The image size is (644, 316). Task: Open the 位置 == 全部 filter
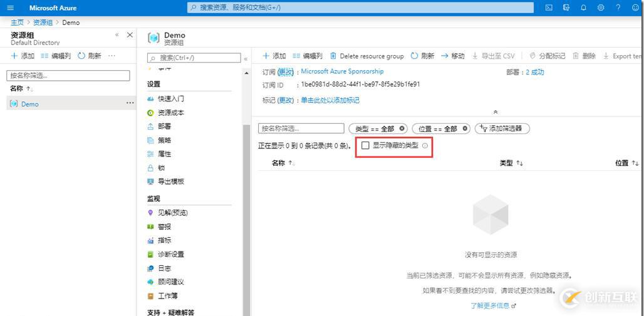coord(437,128)
